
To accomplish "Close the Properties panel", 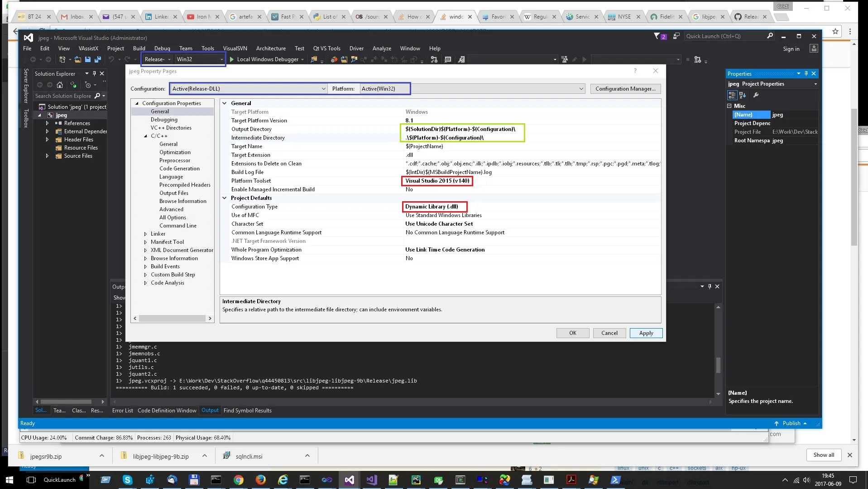I will point(814,73).
